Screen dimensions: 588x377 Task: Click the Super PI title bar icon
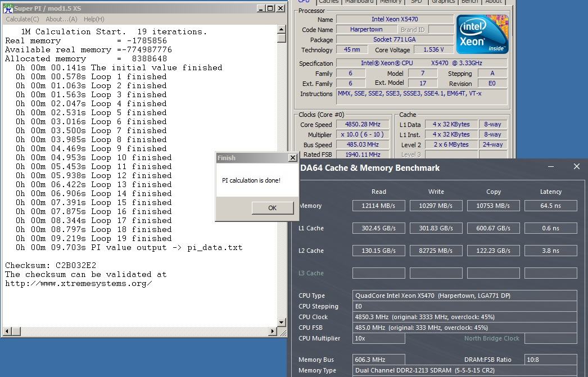(8, 8)
